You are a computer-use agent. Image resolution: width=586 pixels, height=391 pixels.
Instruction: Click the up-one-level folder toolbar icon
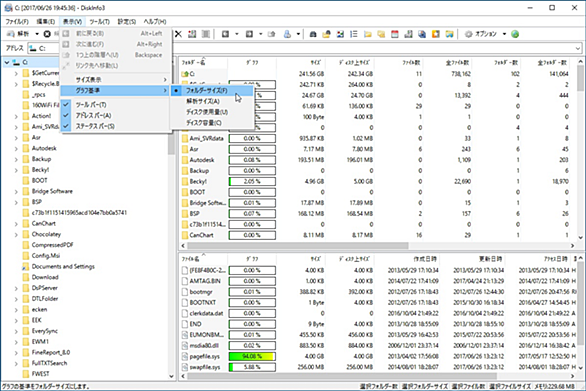tap(272, 34)
